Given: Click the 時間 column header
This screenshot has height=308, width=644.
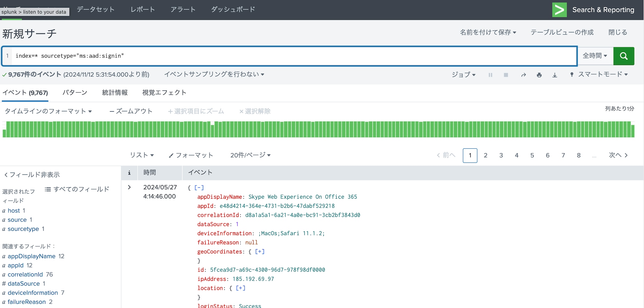Looking at the screenshot, I should pyautogui.click(x=150, y=172).
